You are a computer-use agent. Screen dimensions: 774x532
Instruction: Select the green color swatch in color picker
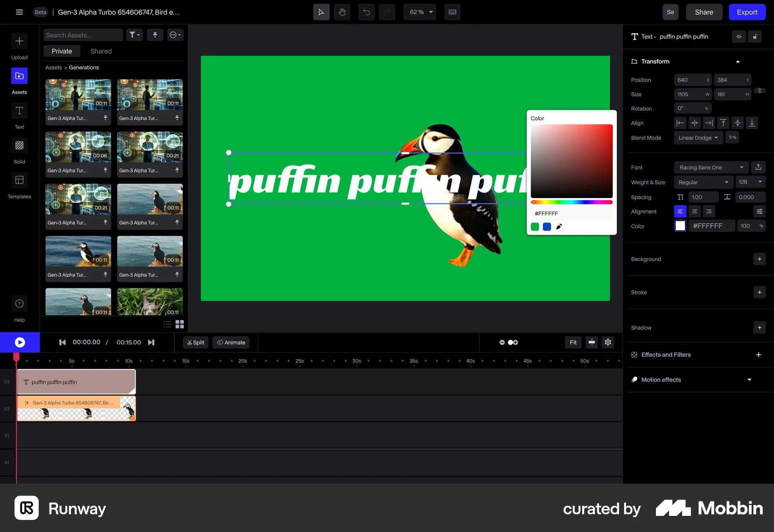pyautogui.click(x=535, y=227)
